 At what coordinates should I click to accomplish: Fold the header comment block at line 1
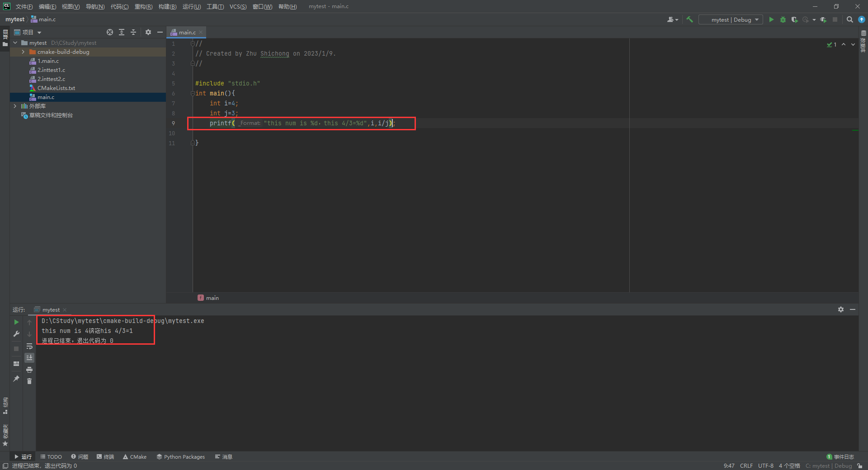coord(193,43)
